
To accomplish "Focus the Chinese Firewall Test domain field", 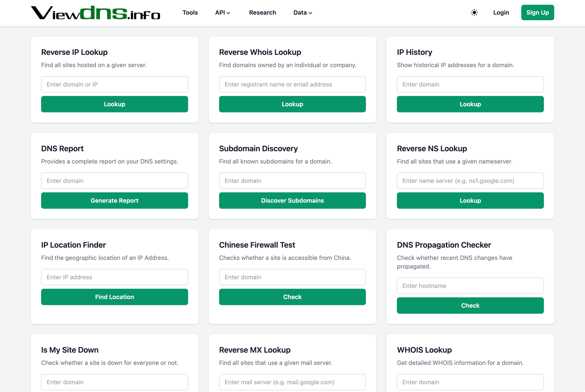I will (x=292, y=277).
